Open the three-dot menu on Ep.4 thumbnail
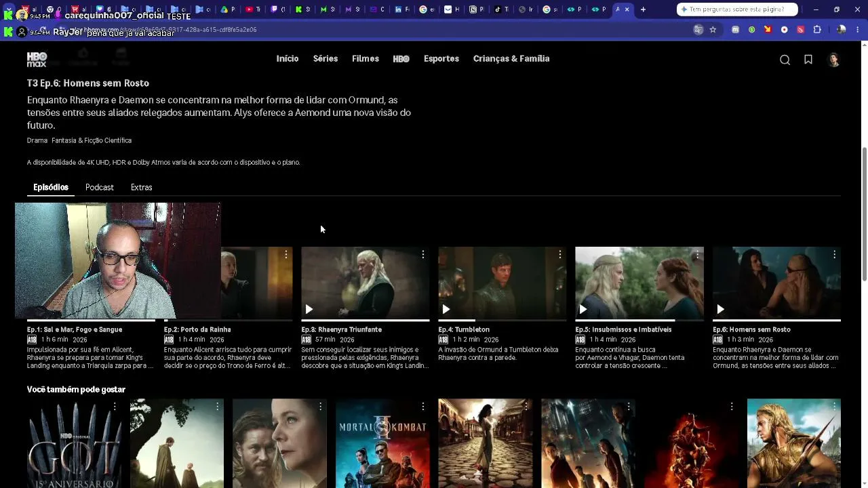 pos(560,255)
